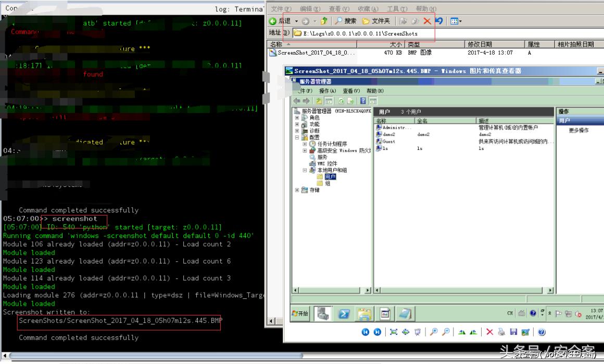This screenshot has height=364, width=604.
Task: Zoom in with the magnifier plus icon
Action: (434, 332)
